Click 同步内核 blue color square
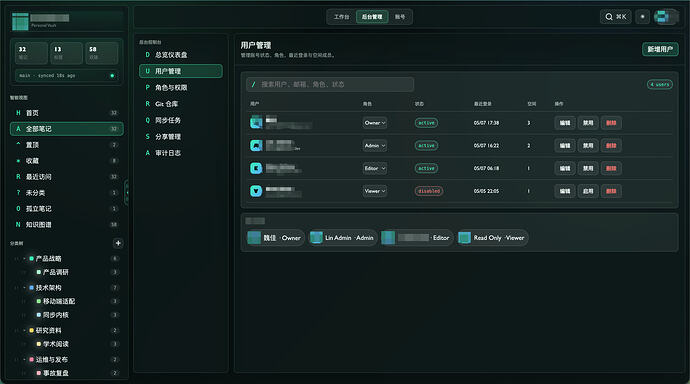The image size is (690, 384). point(39,315)
